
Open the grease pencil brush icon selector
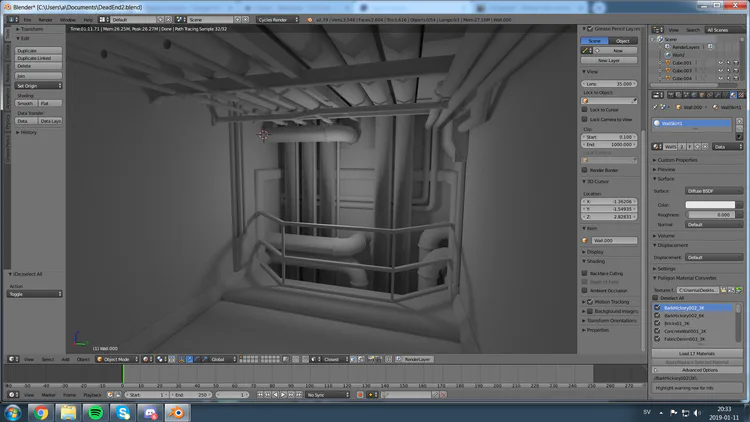coord(586,50)
